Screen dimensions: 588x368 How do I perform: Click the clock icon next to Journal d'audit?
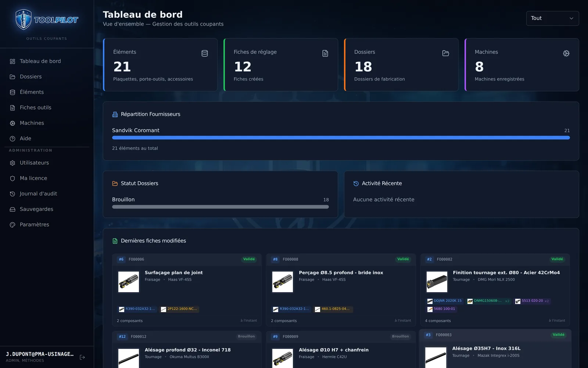tap(12, 194)
